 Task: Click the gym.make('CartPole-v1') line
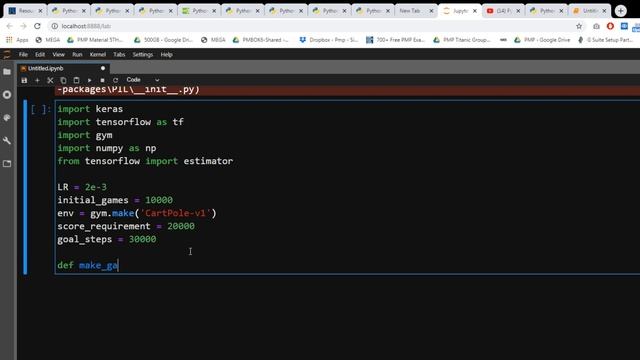click(137, 213)
